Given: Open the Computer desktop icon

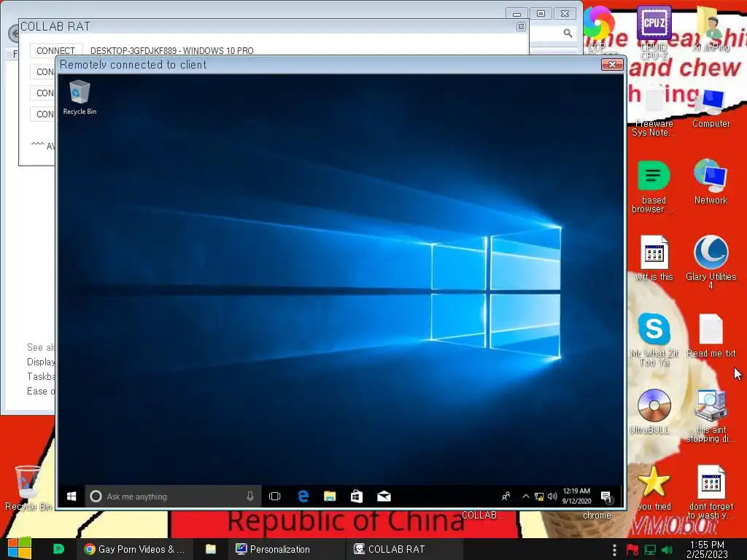Looking at the screenshot, I should coord(711,108).
